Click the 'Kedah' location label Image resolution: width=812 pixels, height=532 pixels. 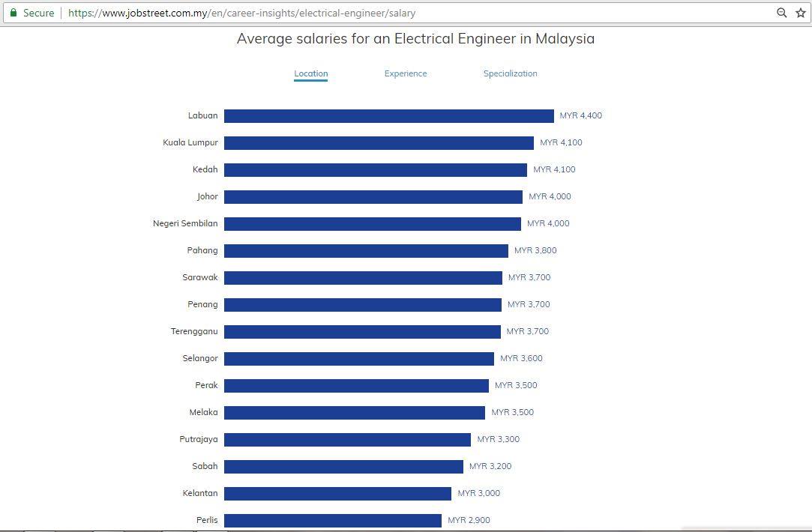[x=205, y=169]
